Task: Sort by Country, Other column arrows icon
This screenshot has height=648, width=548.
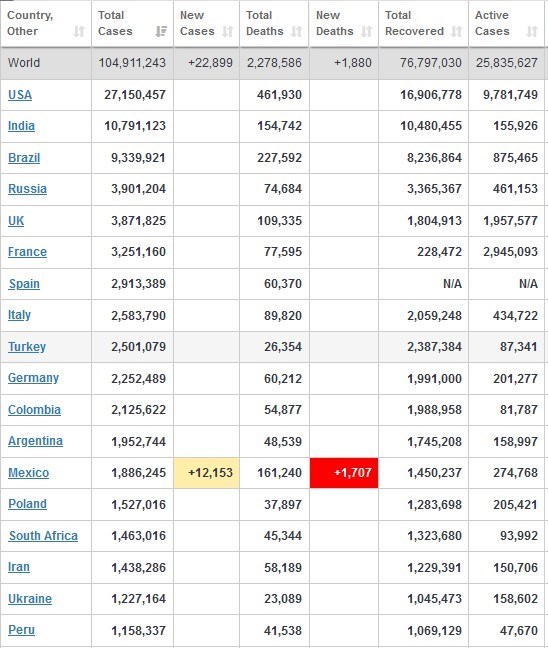Action: click(x=79, y=31)
